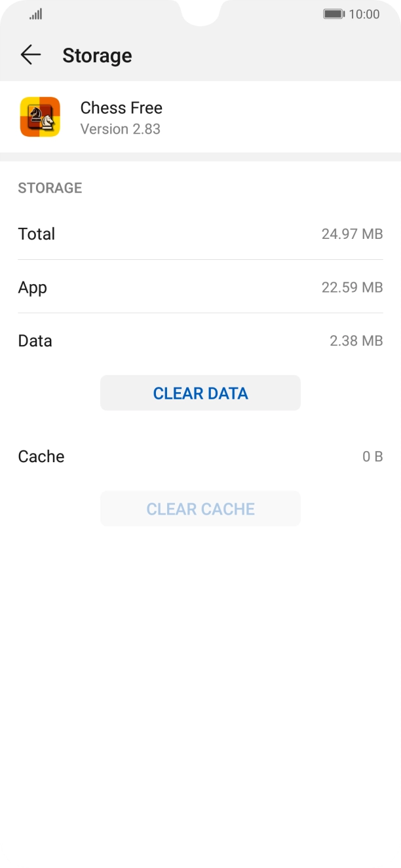Select the Cache row label
Screen dimensions: 401x868
coord(41,456)
